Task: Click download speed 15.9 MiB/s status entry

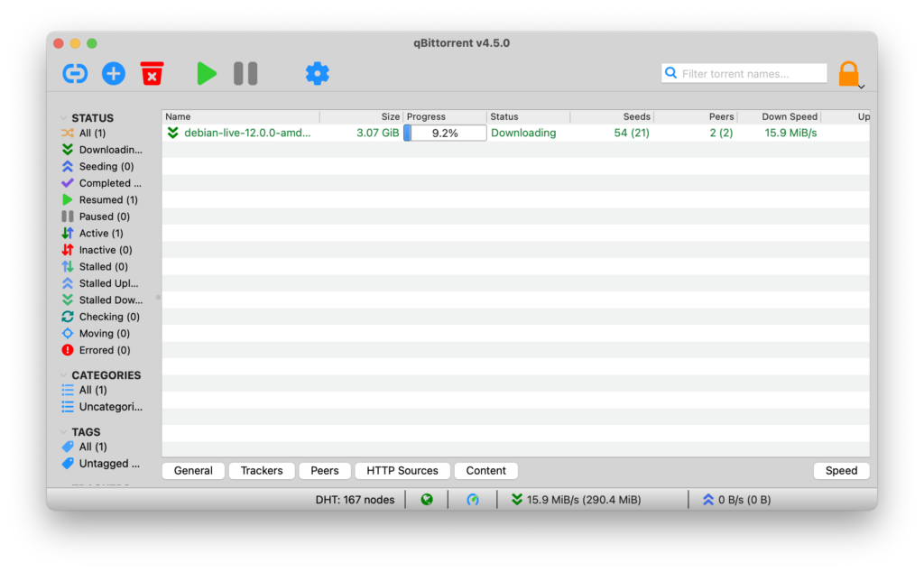Action: pyautogui.click(x=577, y=500)
